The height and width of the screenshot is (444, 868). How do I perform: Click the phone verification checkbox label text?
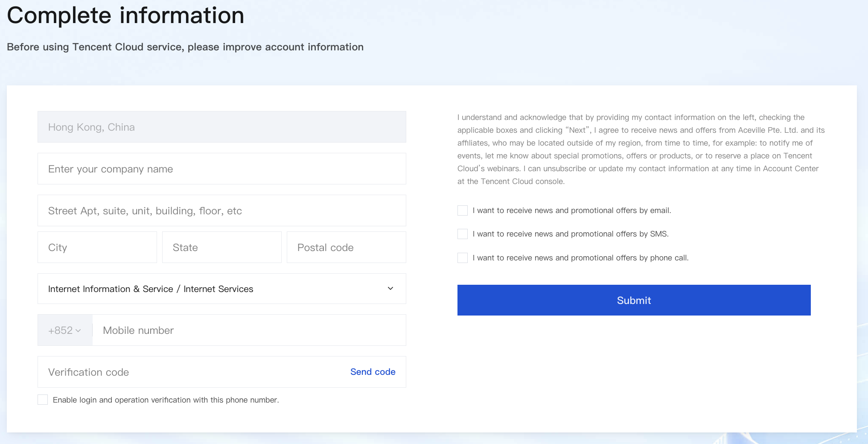click(x=166, y=400)
